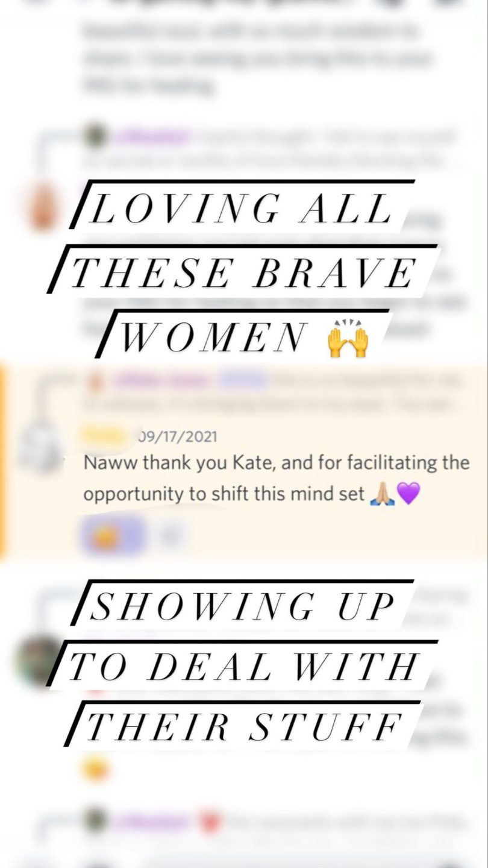Click the blurred dark green avatar beside TO DEAL WITH

[37, 661]
